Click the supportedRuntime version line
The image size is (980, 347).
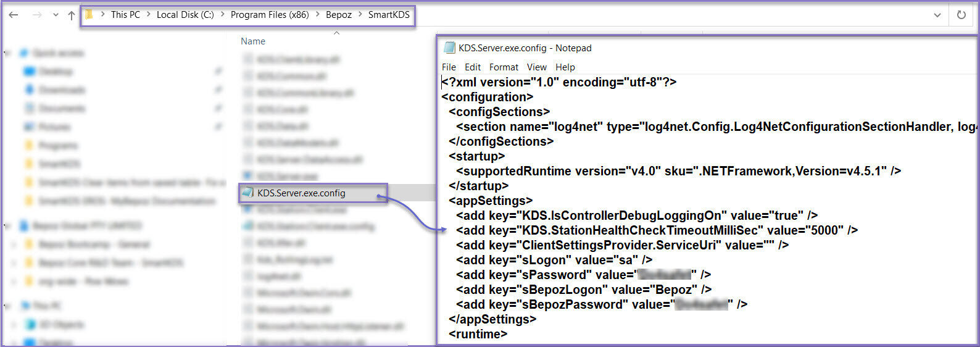tap(678, 171)
